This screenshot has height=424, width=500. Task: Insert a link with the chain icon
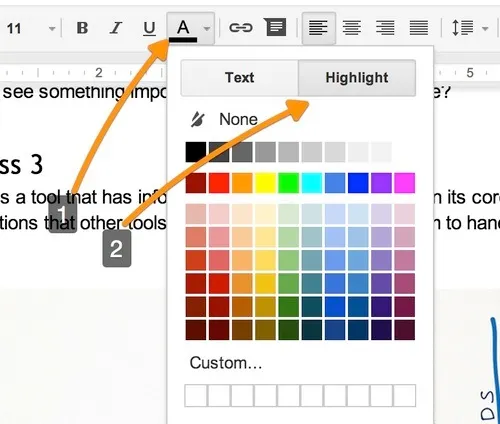point(241,27)
